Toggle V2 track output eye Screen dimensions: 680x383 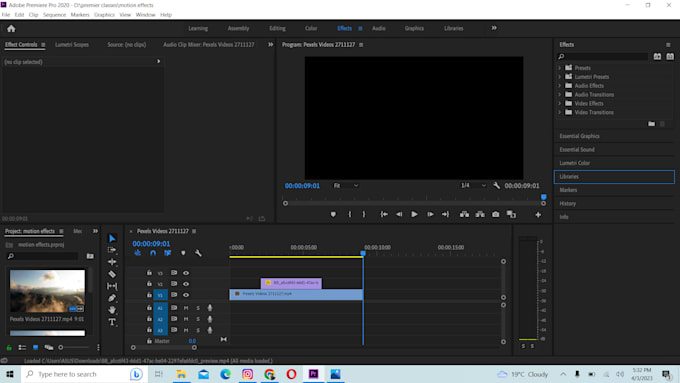pos(186,284)
